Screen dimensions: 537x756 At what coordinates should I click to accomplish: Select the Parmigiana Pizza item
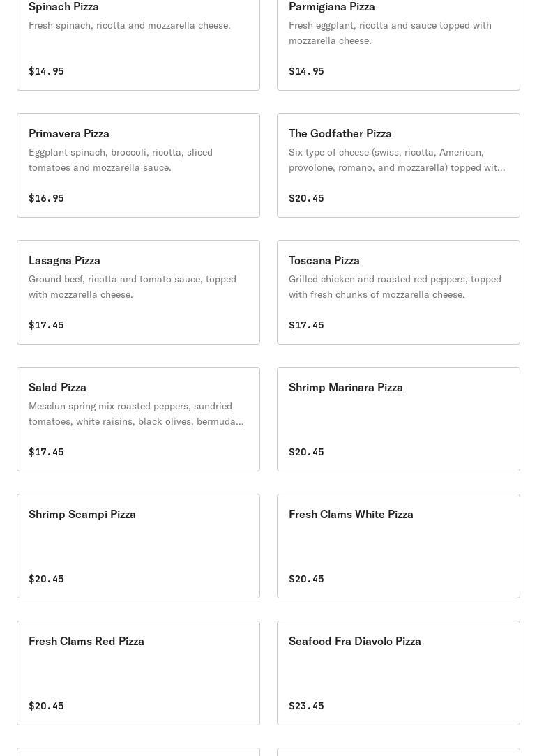[398, 43]
